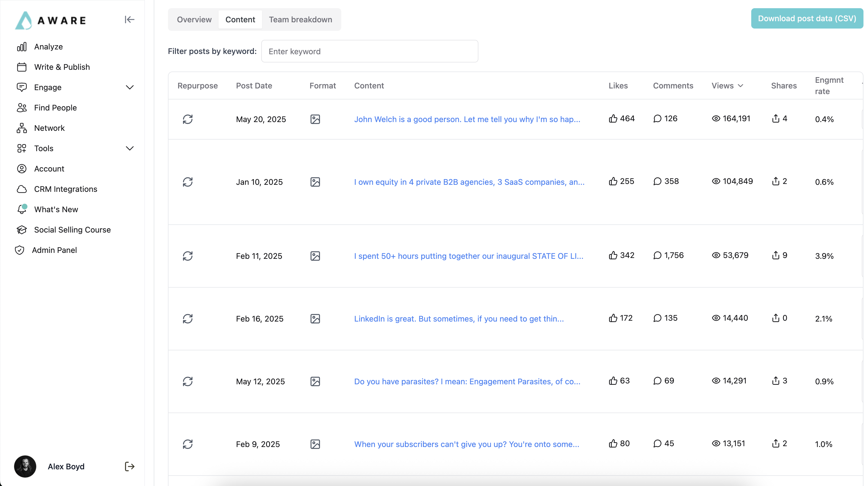Screen dimensions: 868x486
Task: Click the Social Selling Course icon
Action: coord(21,230)
